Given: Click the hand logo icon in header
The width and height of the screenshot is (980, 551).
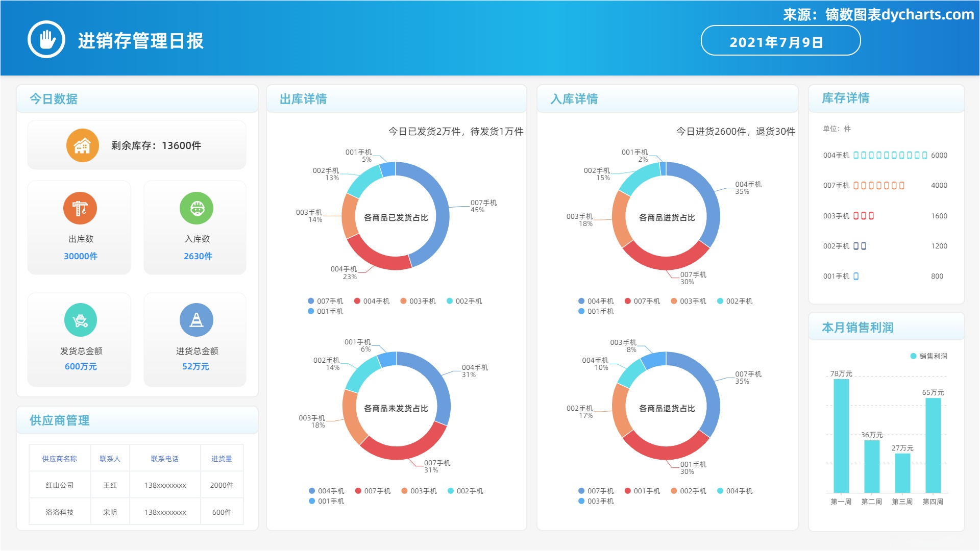Looking at the screenshot, I should [46, 39].
